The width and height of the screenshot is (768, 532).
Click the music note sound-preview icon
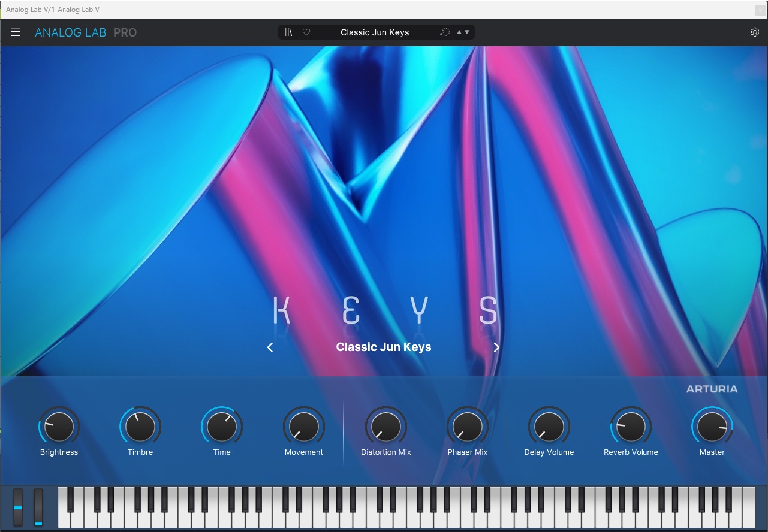[444, 32]
